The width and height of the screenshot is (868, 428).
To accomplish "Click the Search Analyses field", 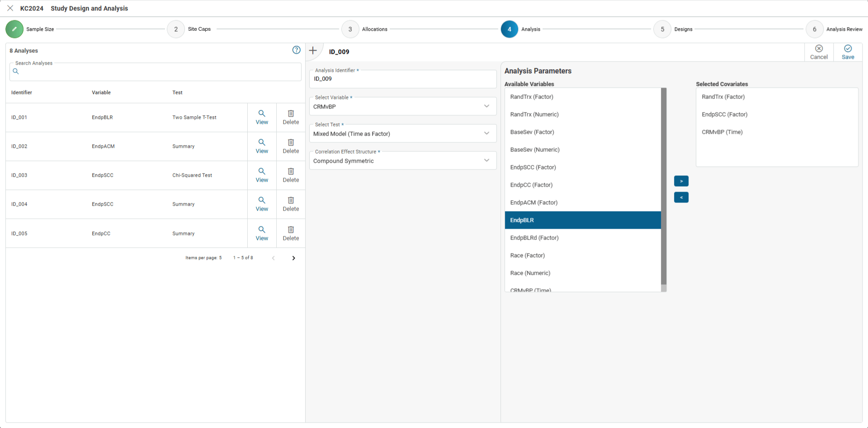I will tap(156, 72).
